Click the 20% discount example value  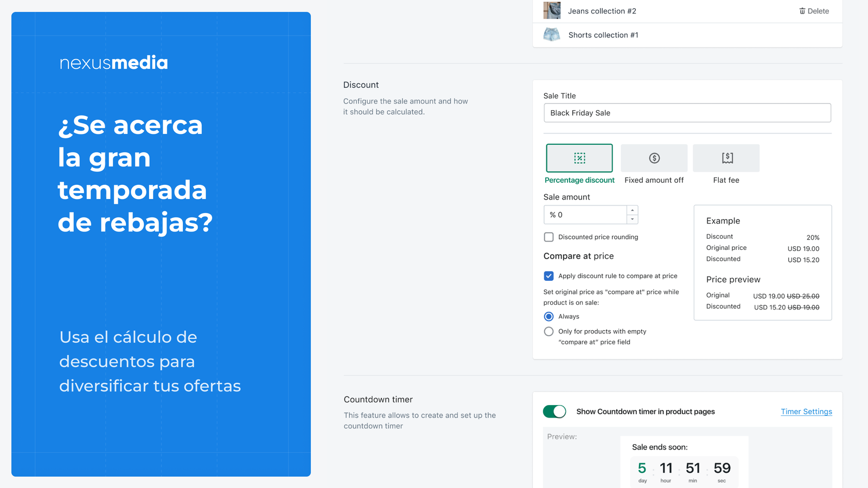pyautogui.click(x=813, y=237)
